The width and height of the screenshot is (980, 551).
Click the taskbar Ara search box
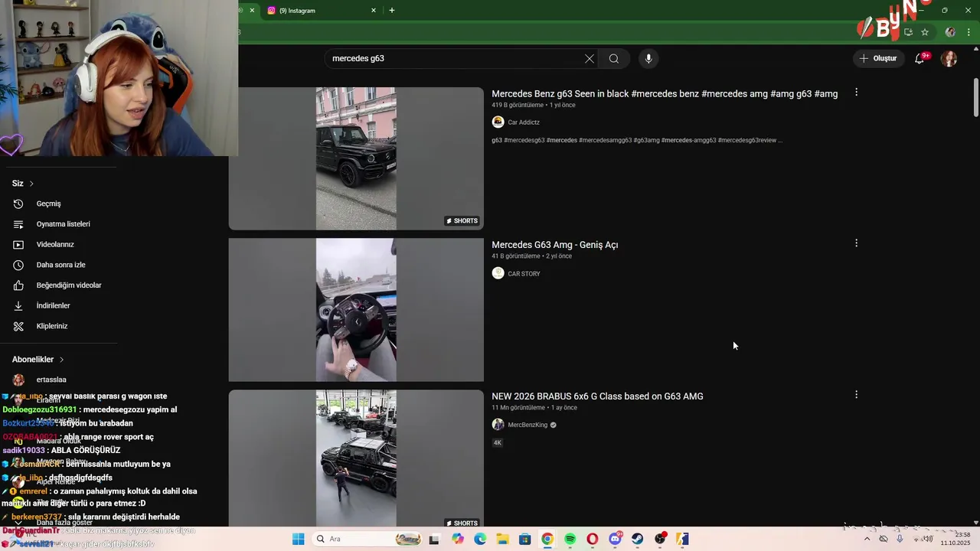[x=368, y=540]
